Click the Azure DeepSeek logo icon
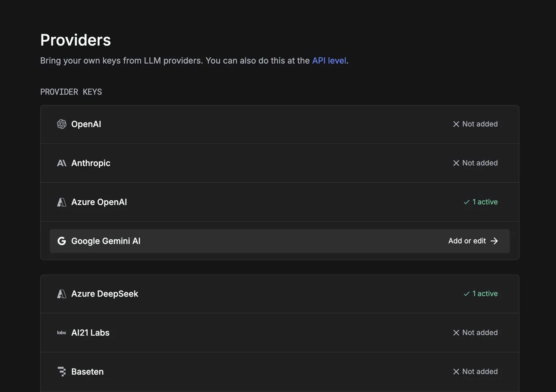Image resolution: width=556 pixels, height=392 pixels. click(x=61, y=294)
